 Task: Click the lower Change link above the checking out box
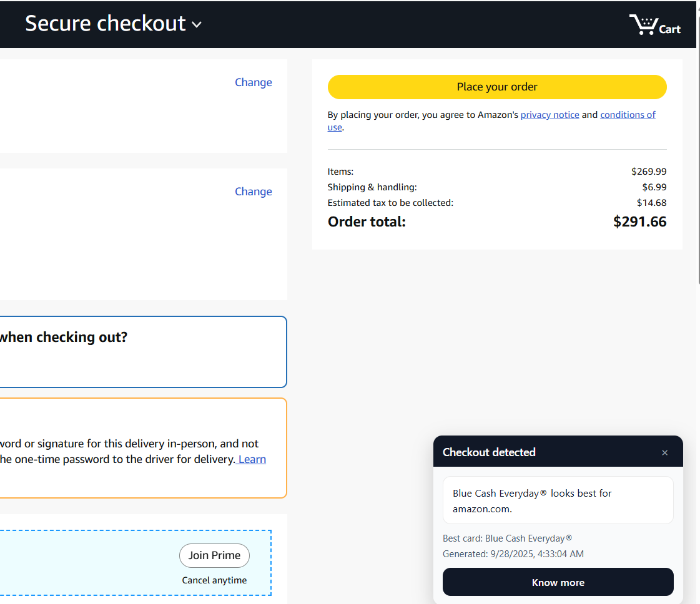(x=253, y=192)
